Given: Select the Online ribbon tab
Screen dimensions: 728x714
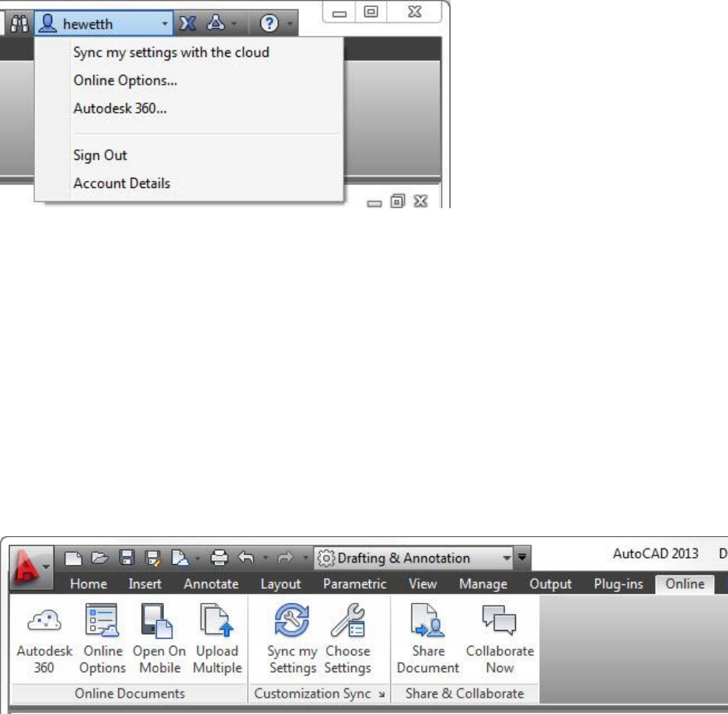Looking at the screenshot, I should [684, 583].
